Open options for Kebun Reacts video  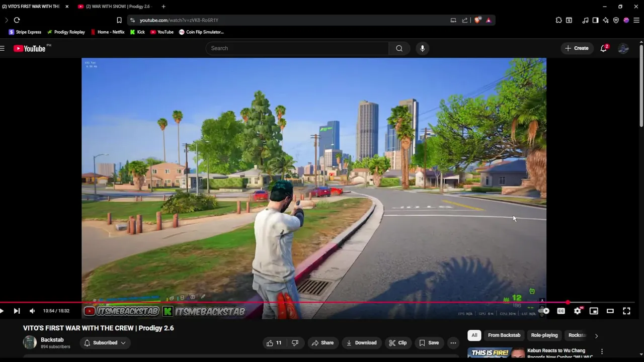click(x=602, y=352)
